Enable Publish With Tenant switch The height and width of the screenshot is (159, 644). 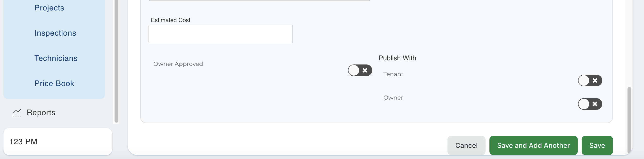[x=590, y=81]
